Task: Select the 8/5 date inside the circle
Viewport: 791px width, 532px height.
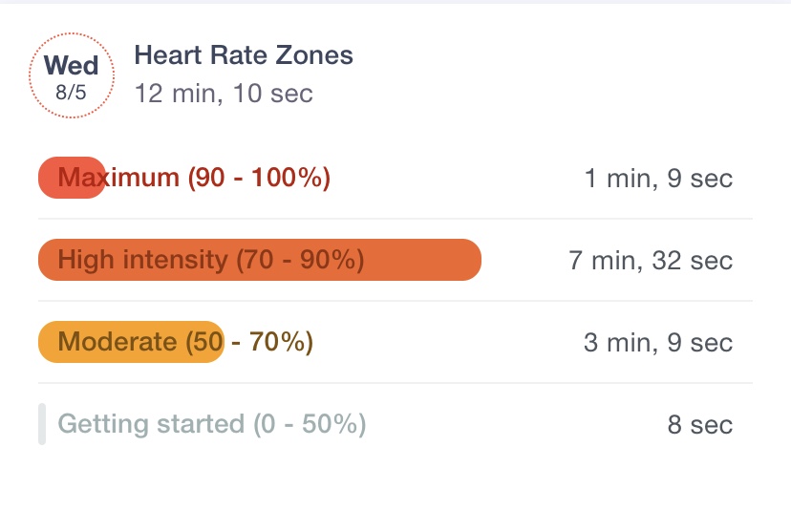Action: pos(72,94)
